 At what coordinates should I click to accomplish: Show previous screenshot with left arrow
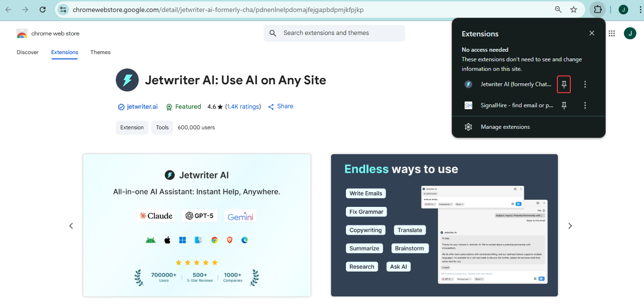tap(71, 226)
